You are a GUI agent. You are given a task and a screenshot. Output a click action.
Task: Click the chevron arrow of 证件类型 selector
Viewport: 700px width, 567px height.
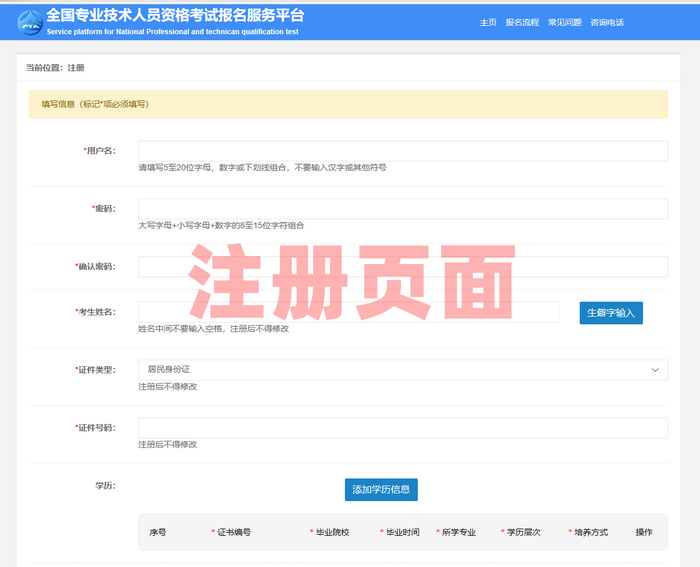(x=655, y=370)
